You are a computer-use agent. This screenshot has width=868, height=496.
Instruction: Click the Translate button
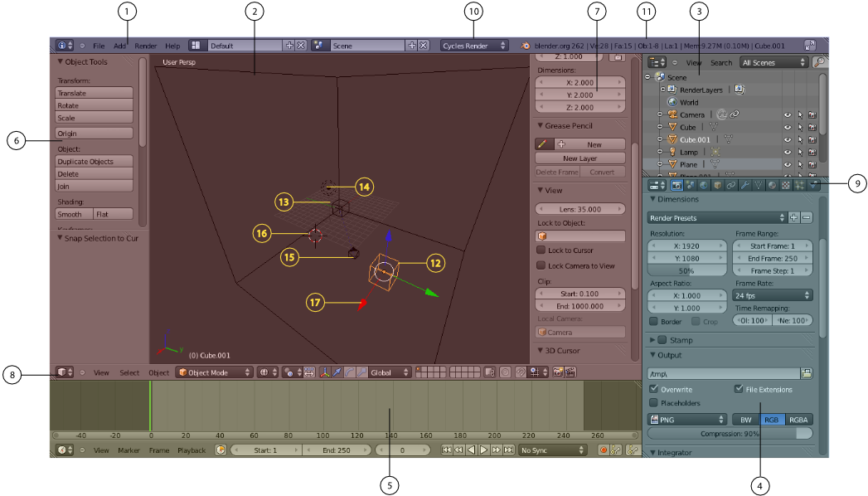pyautogui.click(x=95, y=93)
